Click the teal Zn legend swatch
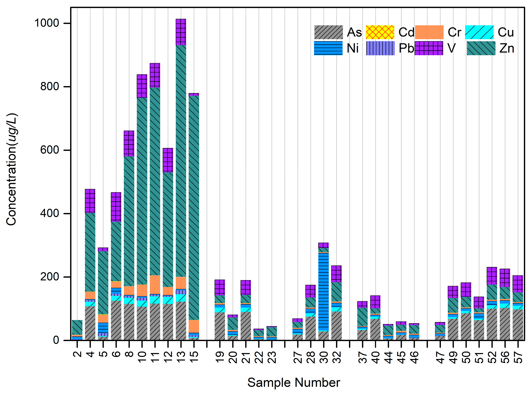The image size is (532, 394). click(x=481, y=48)
